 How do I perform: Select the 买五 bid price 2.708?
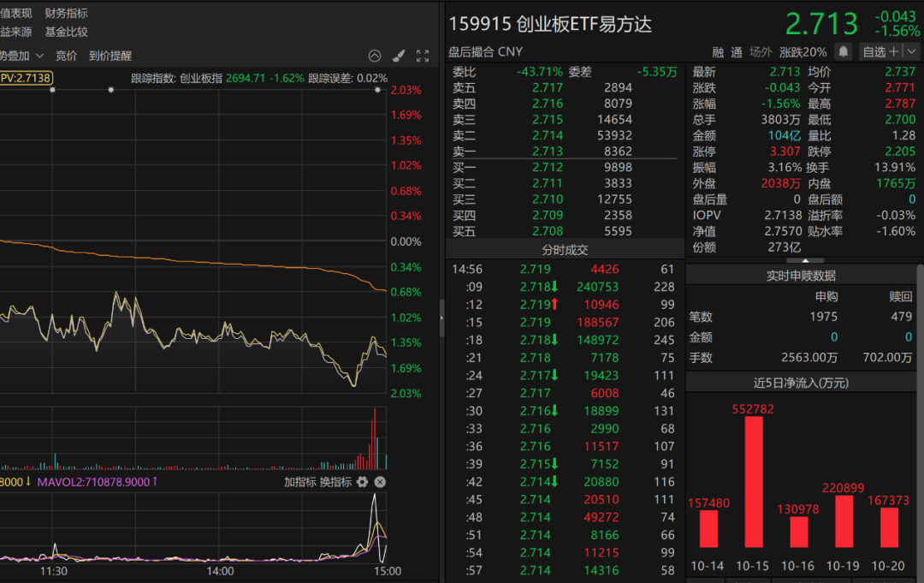click(548, 232)
